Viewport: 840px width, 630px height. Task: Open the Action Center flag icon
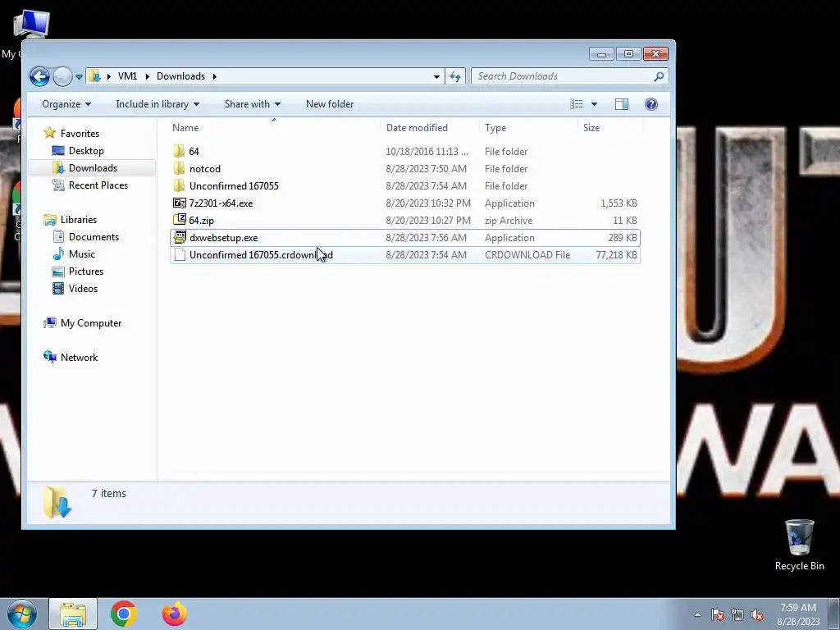(x=718, y=614)
